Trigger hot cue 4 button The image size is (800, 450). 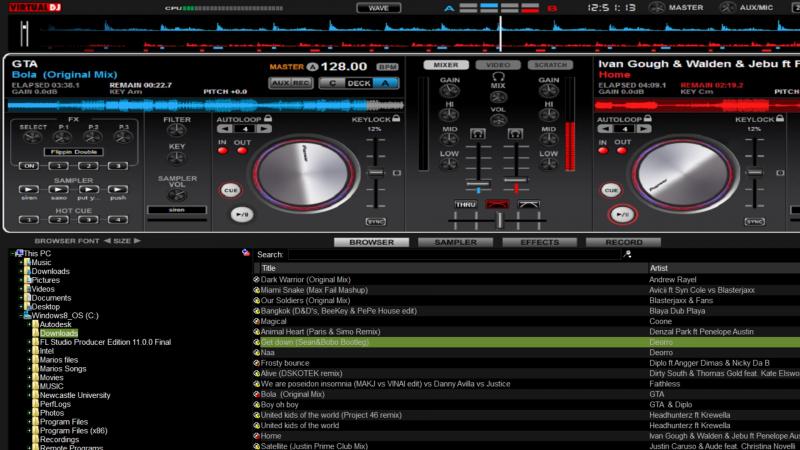click(118, 220)
